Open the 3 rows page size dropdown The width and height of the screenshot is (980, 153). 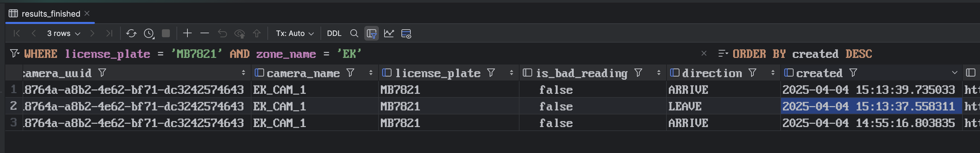point(64,34)
